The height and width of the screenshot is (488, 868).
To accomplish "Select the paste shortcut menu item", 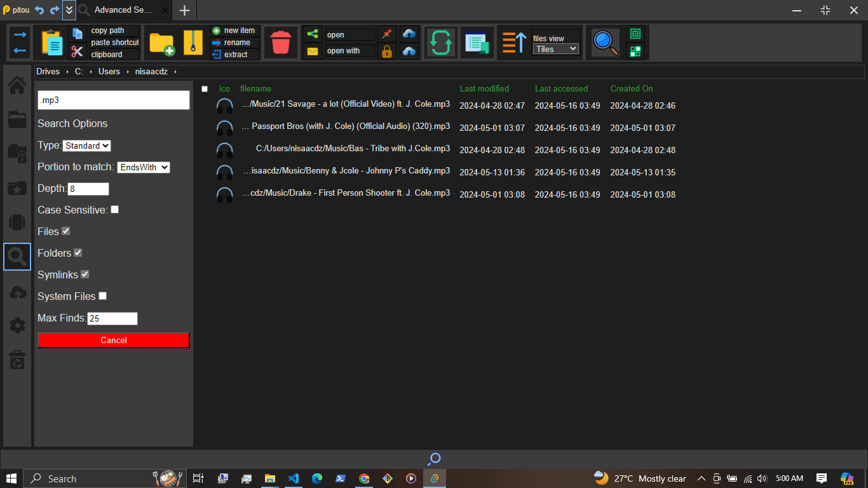I will 114,43.
